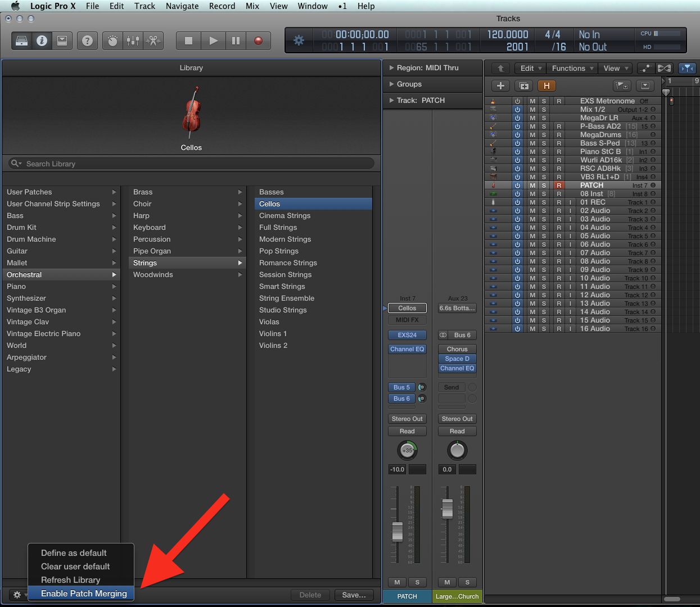Open the Apple menu

[15, 6]
